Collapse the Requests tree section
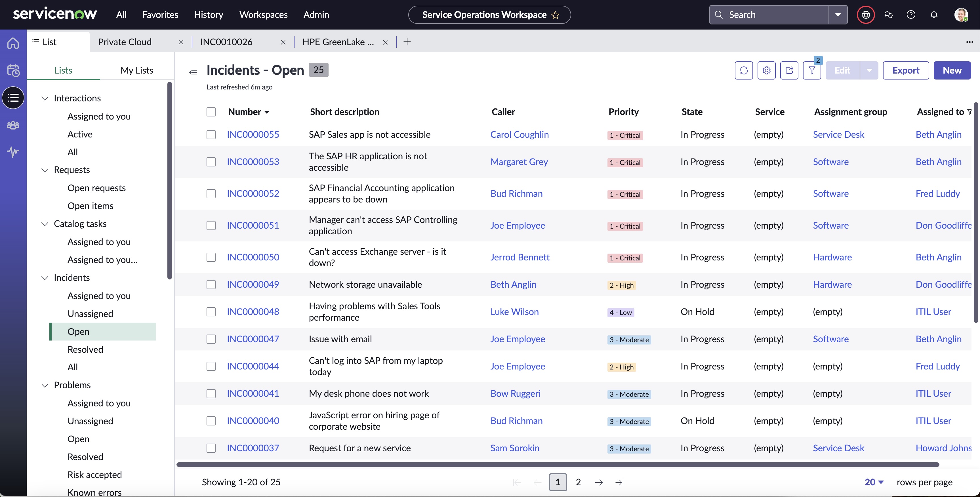Image resolution: width=980 pixels, height=497 pixels. 45,170
